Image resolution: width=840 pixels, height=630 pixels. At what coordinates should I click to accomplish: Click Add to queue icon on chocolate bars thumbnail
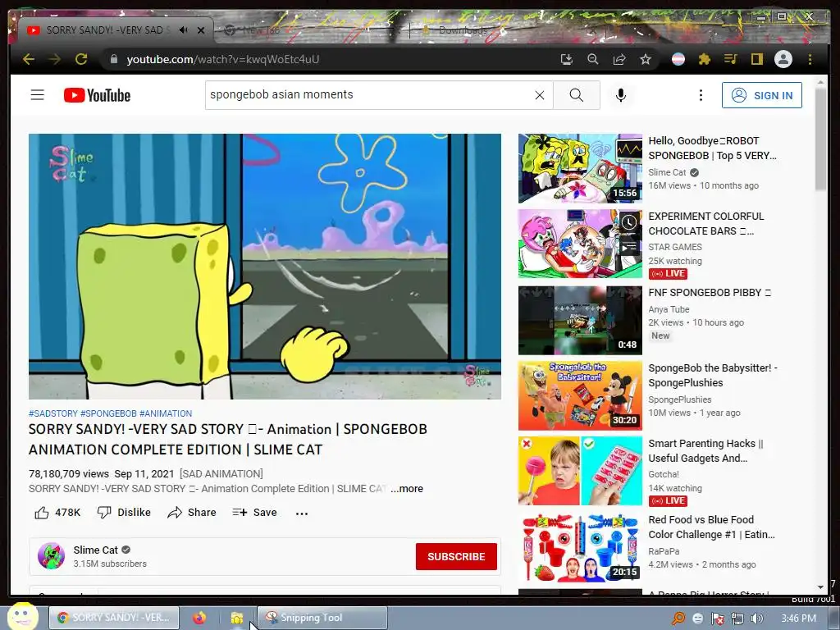629,248
